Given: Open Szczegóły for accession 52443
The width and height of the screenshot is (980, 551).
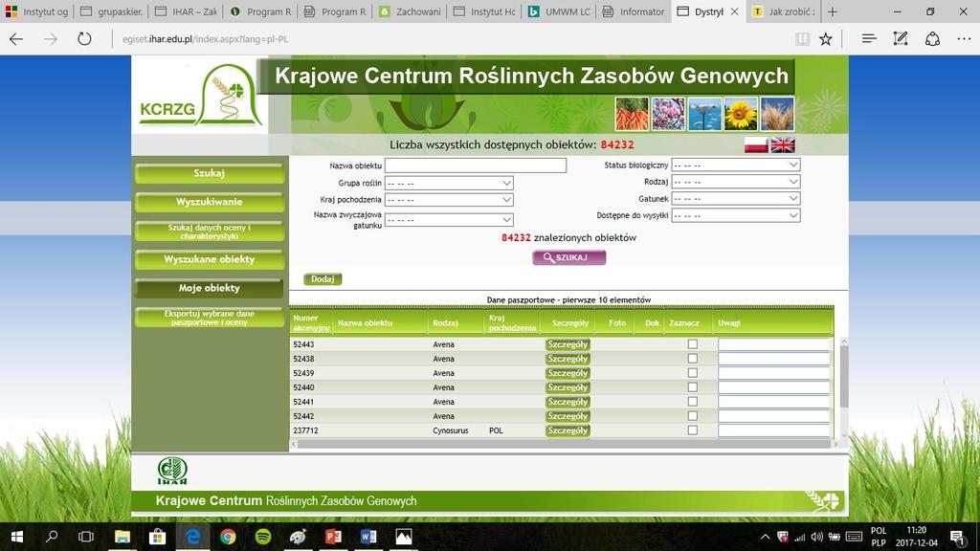Looking at the screenshot, I should tap(568, 344).
